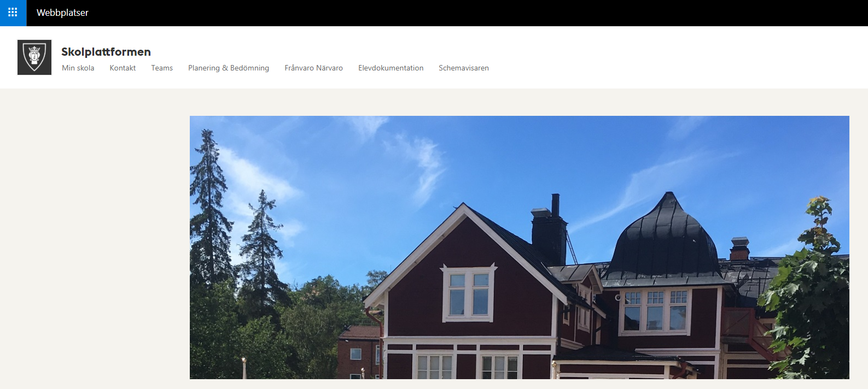The width and height of the screenshot is (868, 389).
Task: Open the Kontakt navigation item
Action: 123,68
